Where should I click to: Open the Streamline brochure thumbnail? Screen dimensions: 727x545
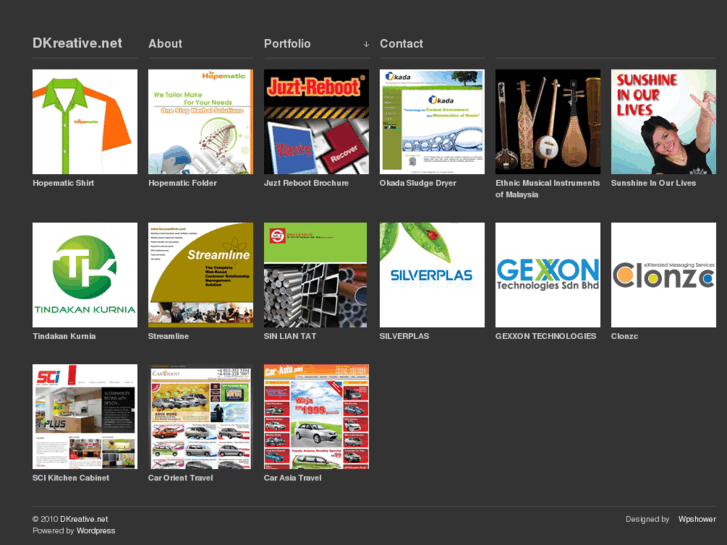pos(201,275)
